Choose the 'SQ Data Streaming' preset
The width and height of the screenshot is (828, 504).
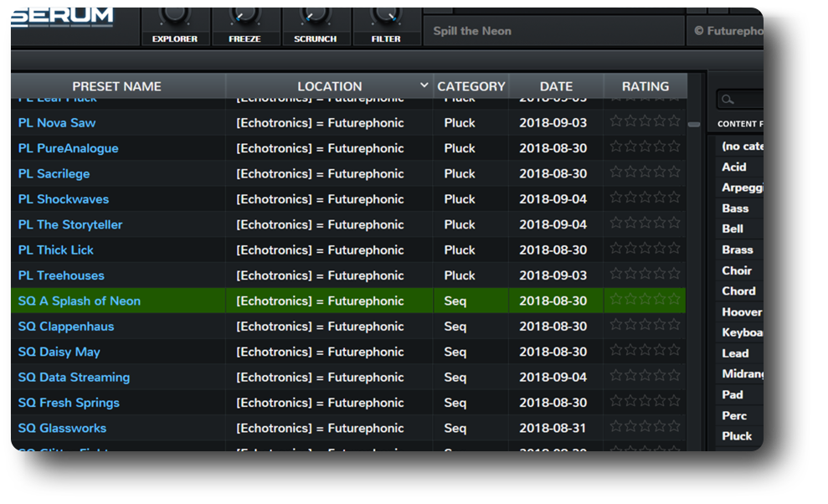[74, 378]
